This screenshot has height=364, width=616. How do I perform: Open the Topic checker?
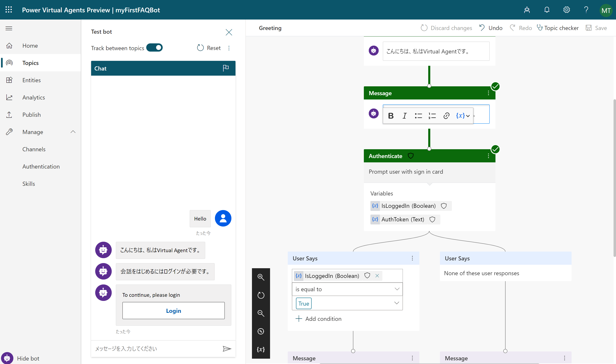(558, 28)
